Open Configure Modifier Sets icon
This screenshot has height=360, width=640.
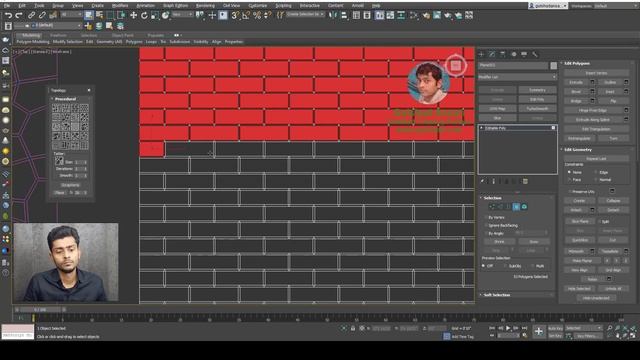coord(525,181)
